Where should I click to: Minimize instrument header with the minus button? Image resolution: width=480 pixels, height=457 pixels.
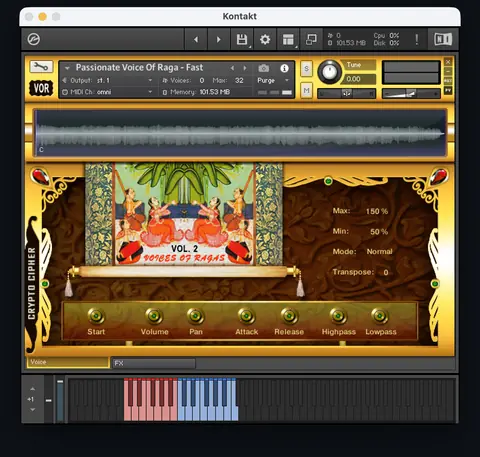pos(448,71)
